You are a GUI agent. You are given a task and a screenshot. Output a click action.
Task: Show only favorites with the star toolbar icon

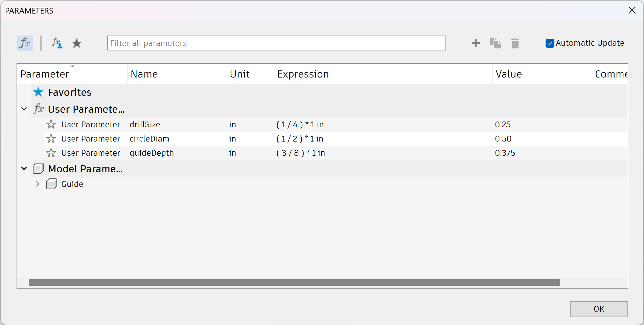pos(77,43)
